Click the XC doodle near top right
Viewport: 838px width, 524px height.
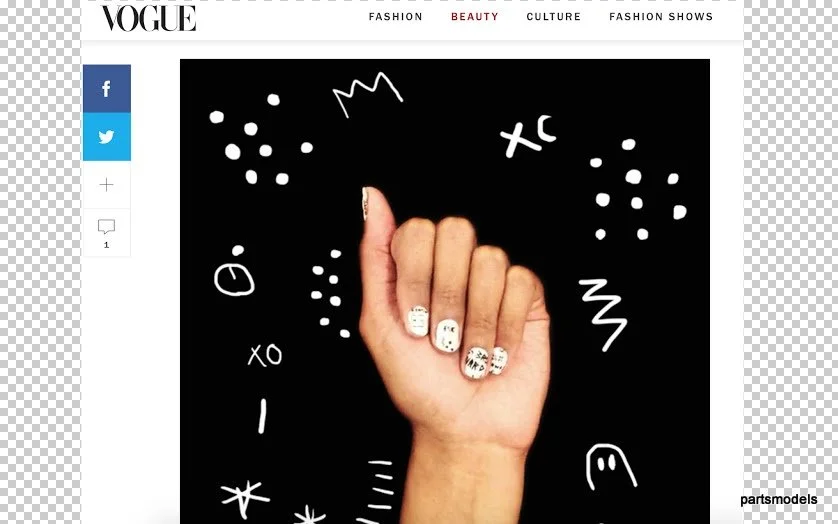528,136
